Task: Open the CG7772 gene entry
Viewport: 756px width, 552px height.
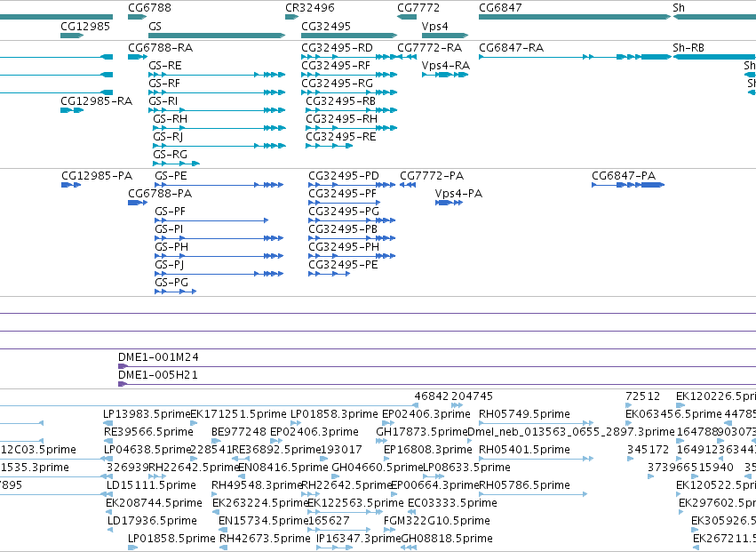Action: coord(407,17)
